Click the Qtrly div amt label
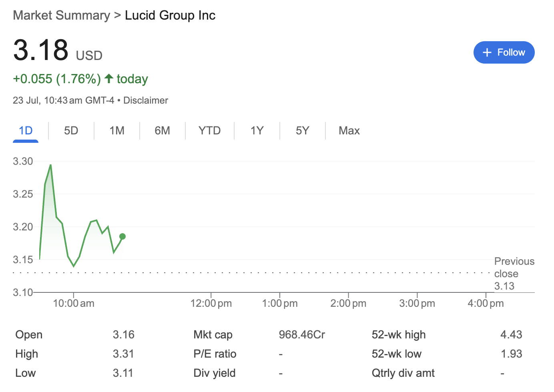The image size is (554, 392). [403, 373]
